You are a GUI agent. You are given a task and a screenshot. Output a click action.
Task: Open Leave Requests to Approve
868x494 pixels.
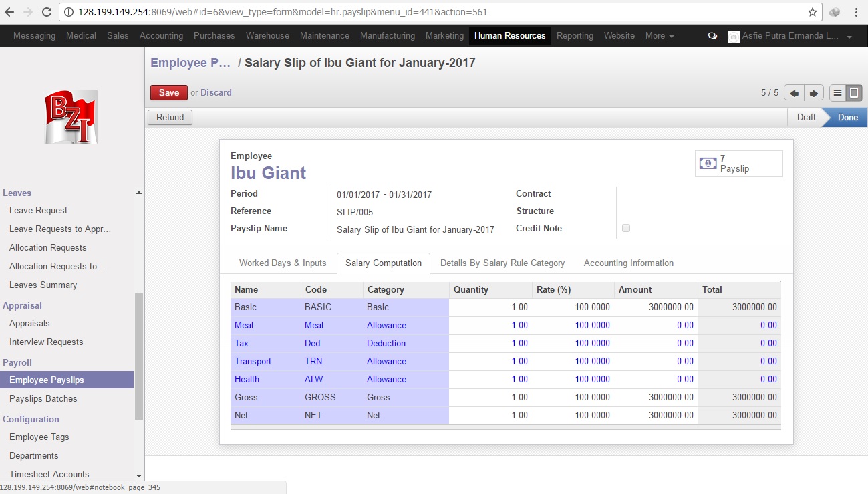tap(60, 229)
